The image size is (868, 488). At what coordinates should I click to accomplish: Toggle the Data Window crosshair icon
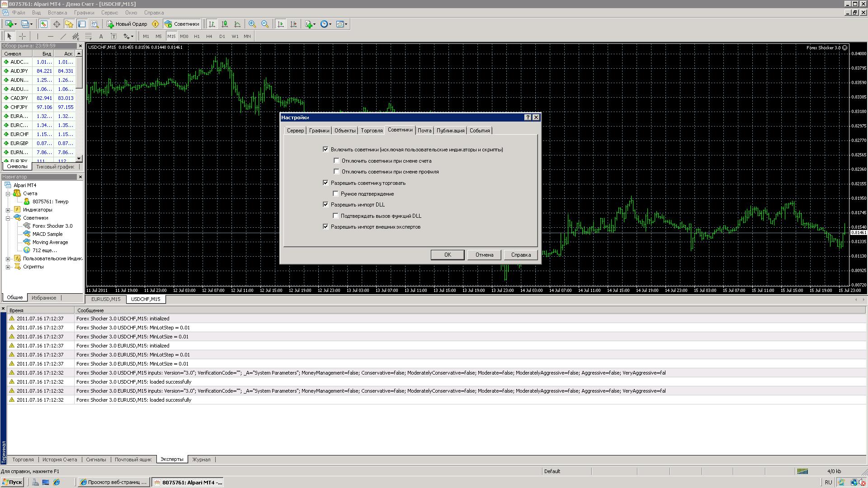57,24
